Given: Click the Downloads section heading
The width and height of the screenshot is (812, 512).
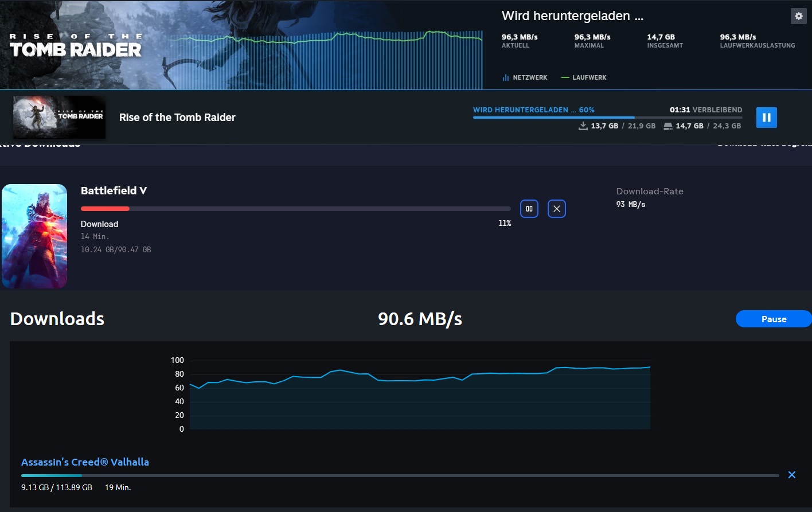Looking at the screenshot, I should (57, 319).
